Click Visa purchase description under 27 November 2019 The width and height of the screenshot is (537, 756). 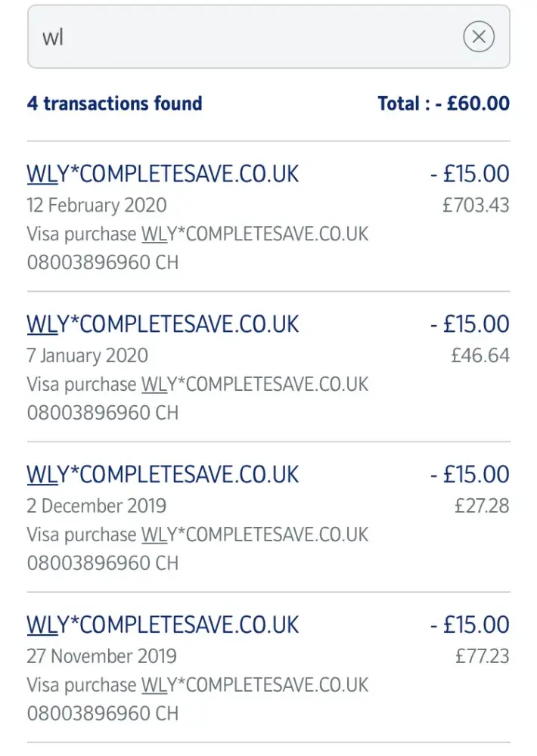point(197,686)
